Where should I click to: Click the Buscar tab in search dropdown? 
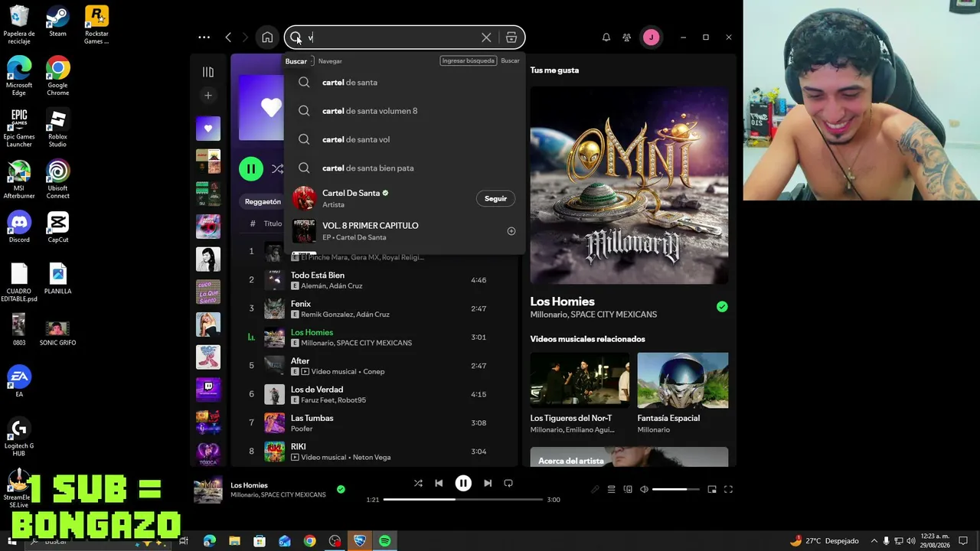pos(296,61)
